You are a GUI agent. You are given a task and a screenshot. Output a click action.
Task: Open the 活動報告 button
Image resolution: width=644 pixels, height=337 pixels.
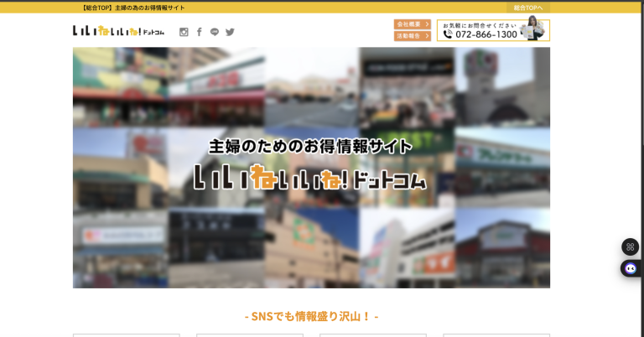coord(412,36)
